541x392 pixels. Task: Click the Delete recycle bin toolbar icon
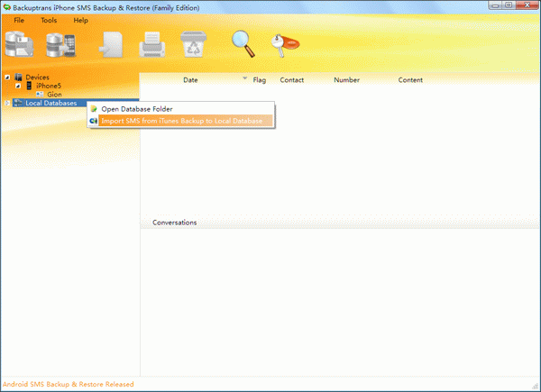(194, 44)
